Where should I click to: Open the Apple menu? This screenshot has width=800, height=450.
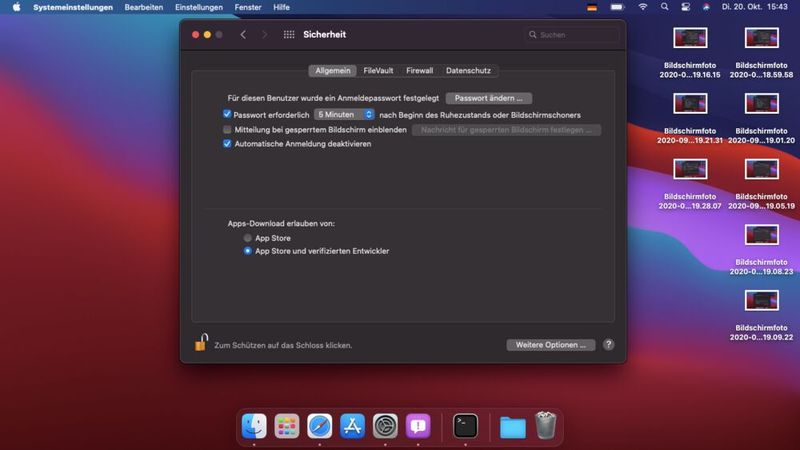[x=16, y=7]
